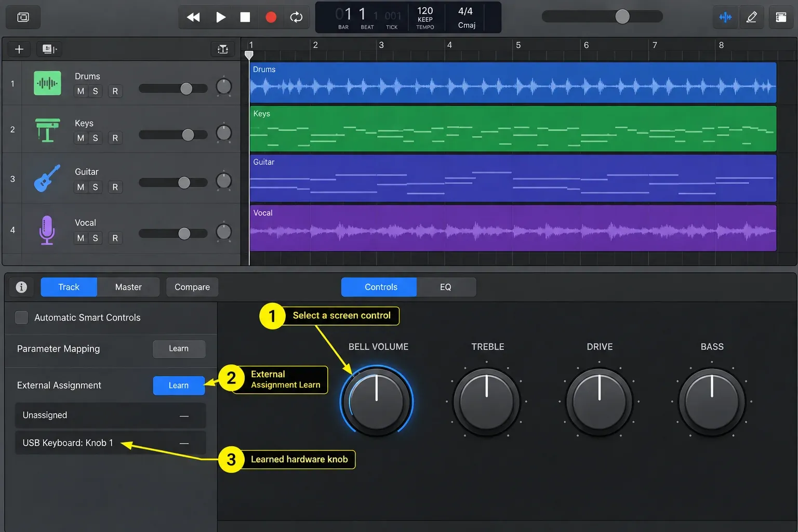
Task: Click the master volume slider in the toolbar
Action: tap(602, 17)
